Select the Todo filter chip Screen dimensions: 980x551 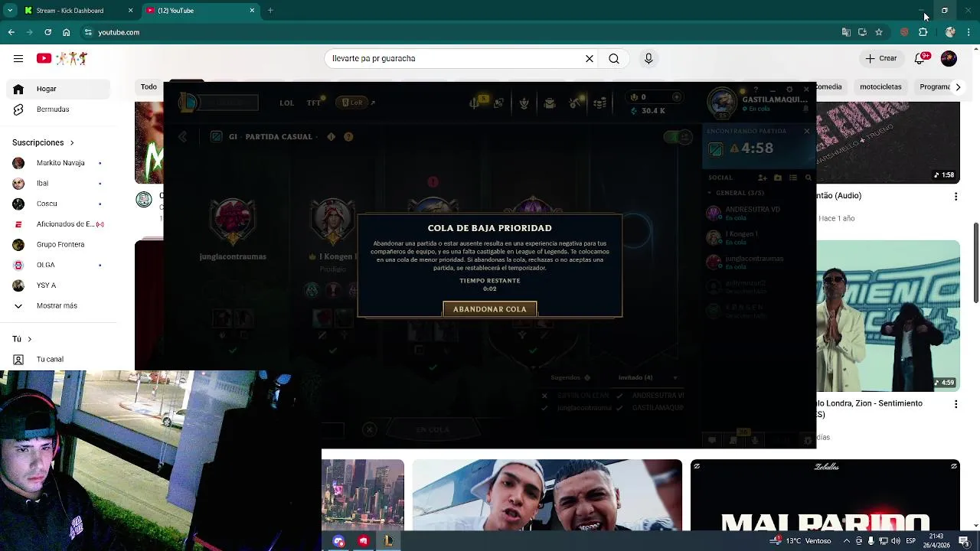click(149, 86)
